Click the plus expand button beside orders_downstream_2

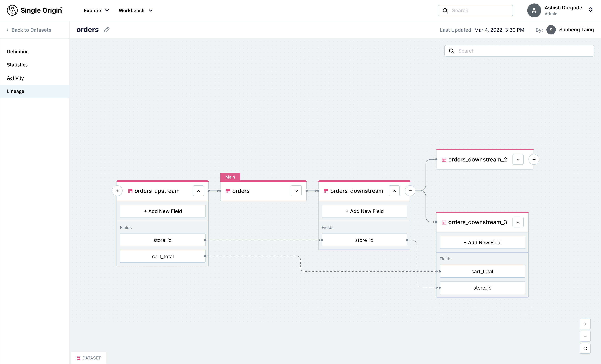534,160
